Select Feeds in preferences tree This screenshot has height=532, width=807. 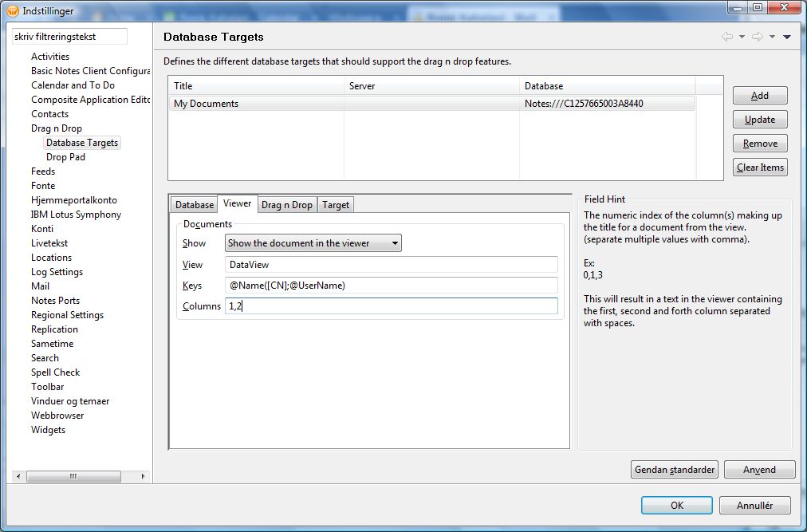[x=43, y=171]
